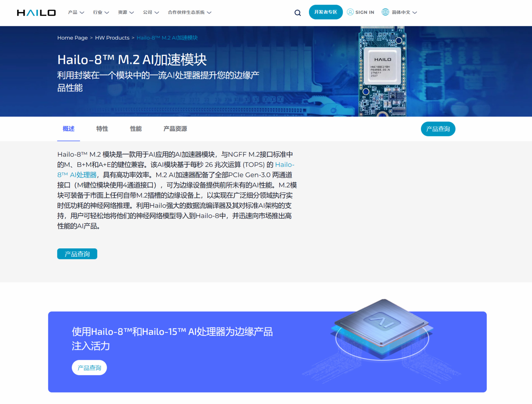Image resolution: width=532 pixels, height=404 pixels.
Task: Click SIGN IN link
Action: tap(364, 12)
